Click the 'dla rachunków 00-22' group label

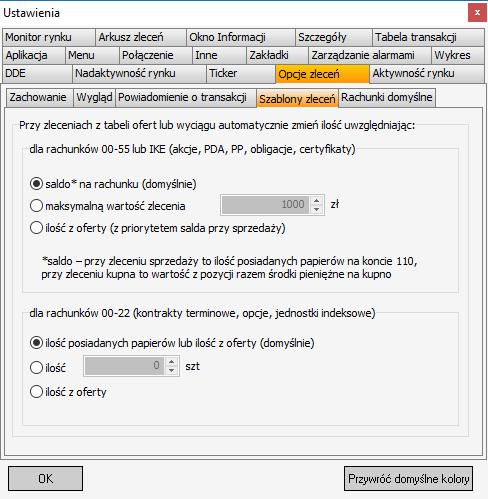(x=202, y=313)
